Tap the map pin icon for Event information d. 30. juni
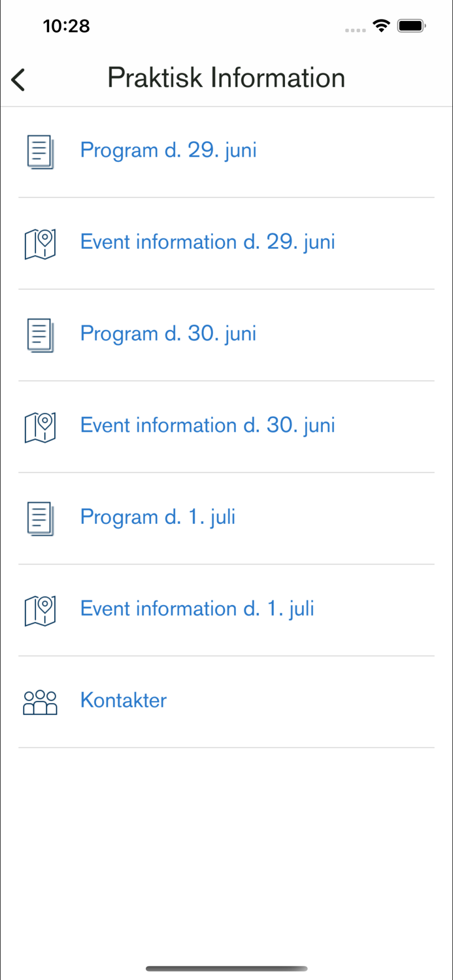Screen dimensions: 453x980 40,427
